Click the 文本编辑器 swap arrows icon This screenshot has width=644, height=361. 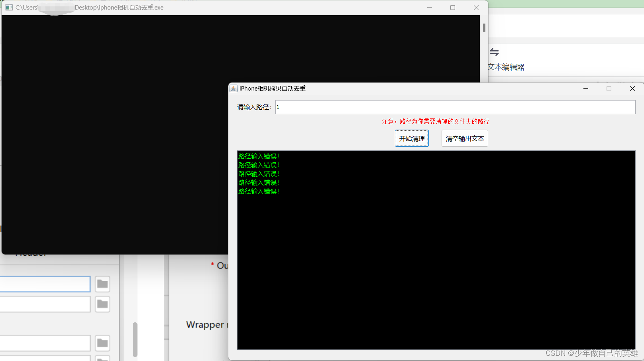494,52
